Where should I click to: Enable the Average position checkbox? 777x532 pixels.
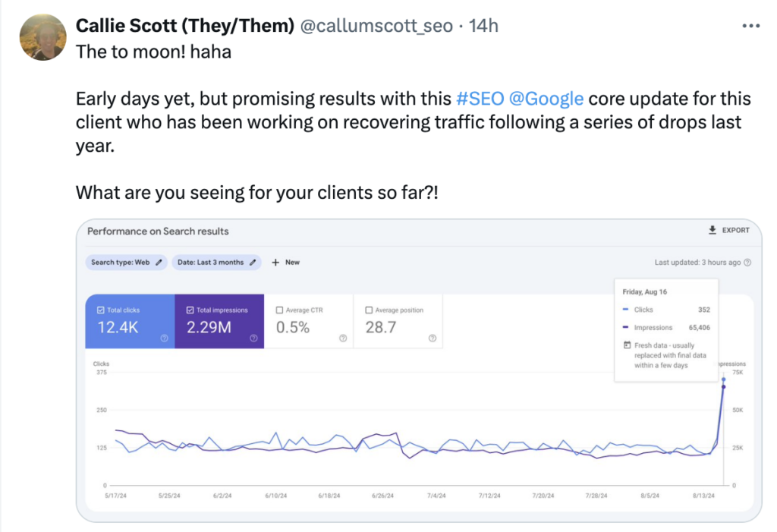(x=369, y=310)
